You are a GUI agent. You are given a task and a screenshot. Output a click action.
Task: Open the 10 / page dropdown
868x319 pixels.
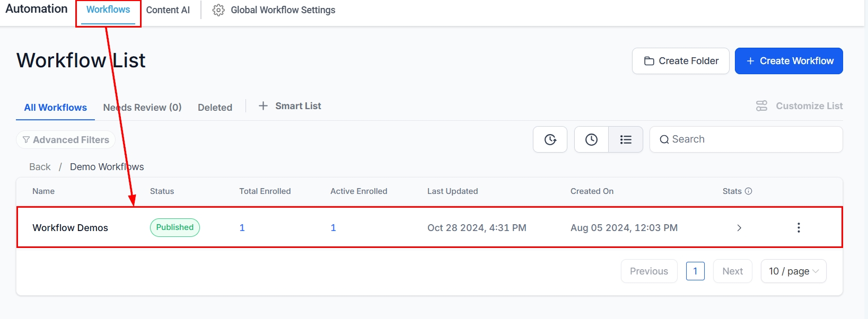(x=793, y=271)
